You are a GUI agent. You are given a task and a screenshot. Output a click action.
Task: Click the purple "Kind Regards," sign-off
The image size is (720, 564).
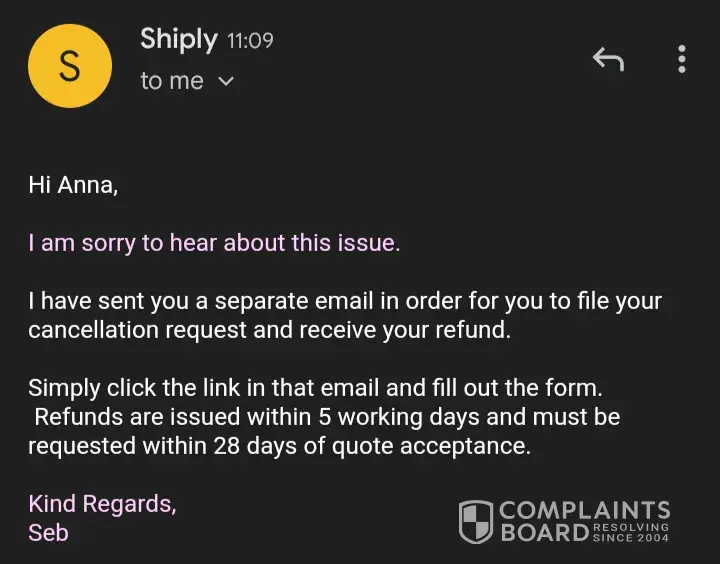102,503
